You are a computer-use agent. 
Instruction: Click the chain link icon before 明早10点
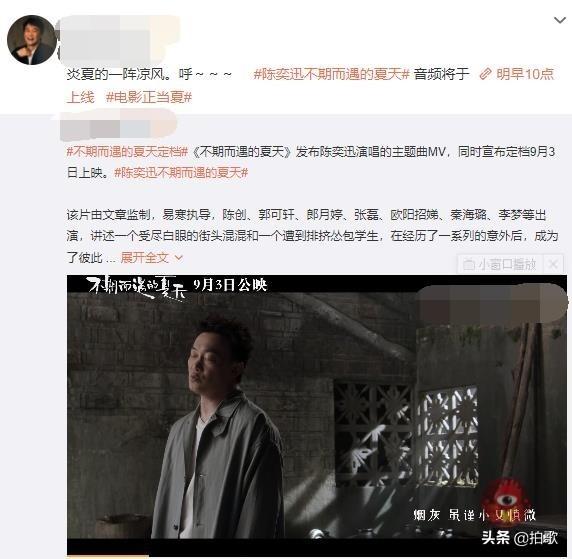coord(486,74)
